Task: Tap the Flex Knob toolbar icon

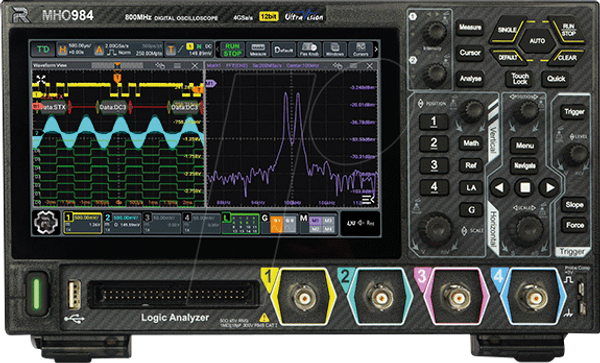Action: tap(309, 50)
